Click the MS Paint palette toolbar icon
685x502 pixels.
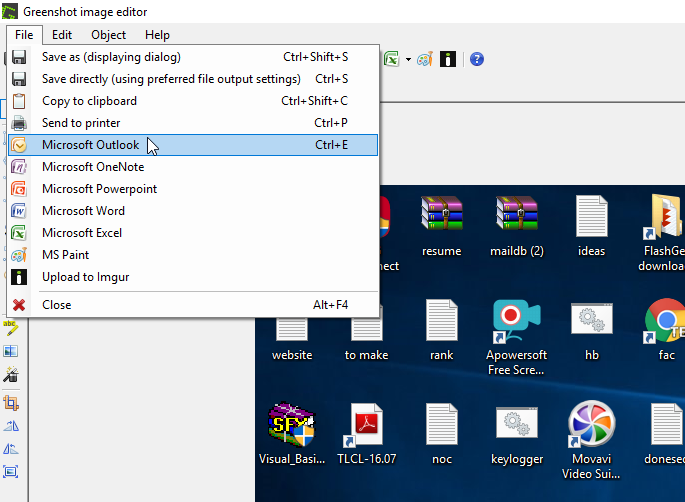coord(425,59)
